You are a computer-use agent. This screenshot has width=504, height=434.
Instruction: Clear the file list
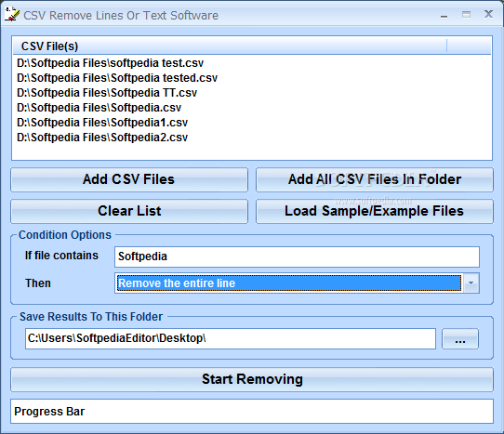[129, 211]
